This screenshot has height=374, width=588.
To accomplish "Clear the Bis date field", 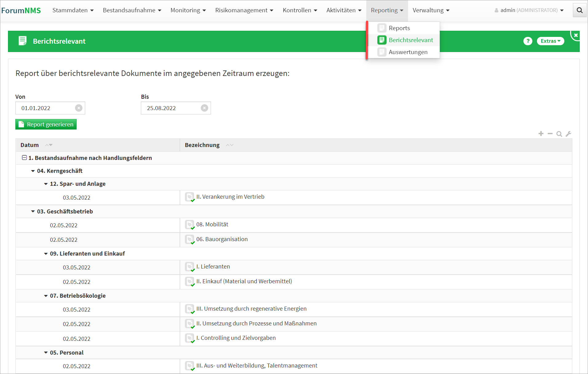I will (205, 108).
